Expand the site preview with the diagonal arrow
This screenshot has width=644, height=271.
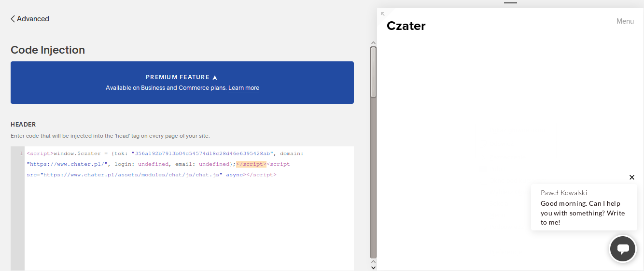pos(383,14)
